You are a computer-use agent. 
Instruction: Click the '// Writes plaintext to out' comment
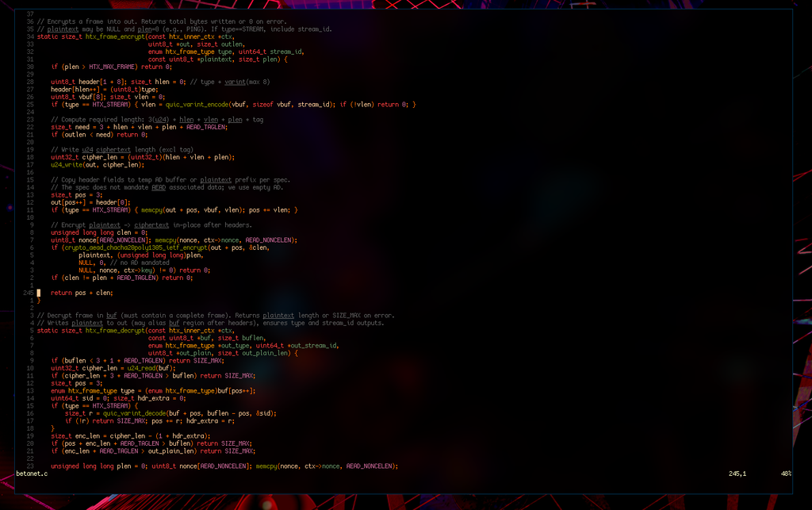pos(210,323)
